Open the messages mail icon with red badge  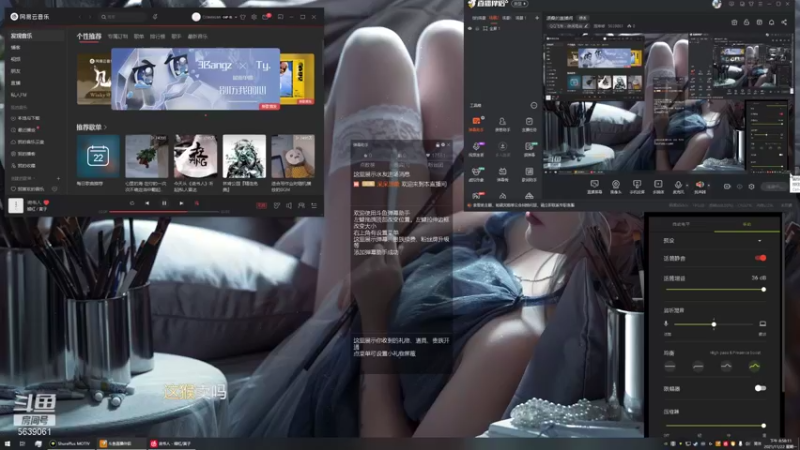[265, 17]
